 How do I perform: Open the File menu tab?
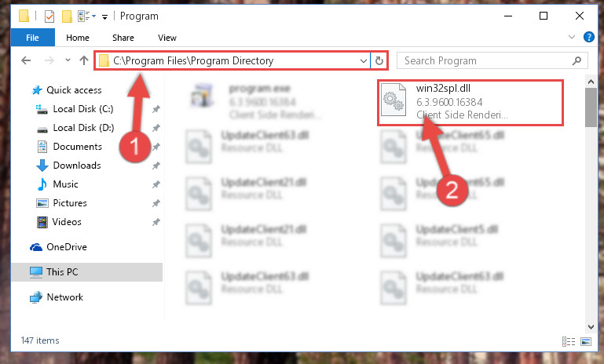click(33, 38)
